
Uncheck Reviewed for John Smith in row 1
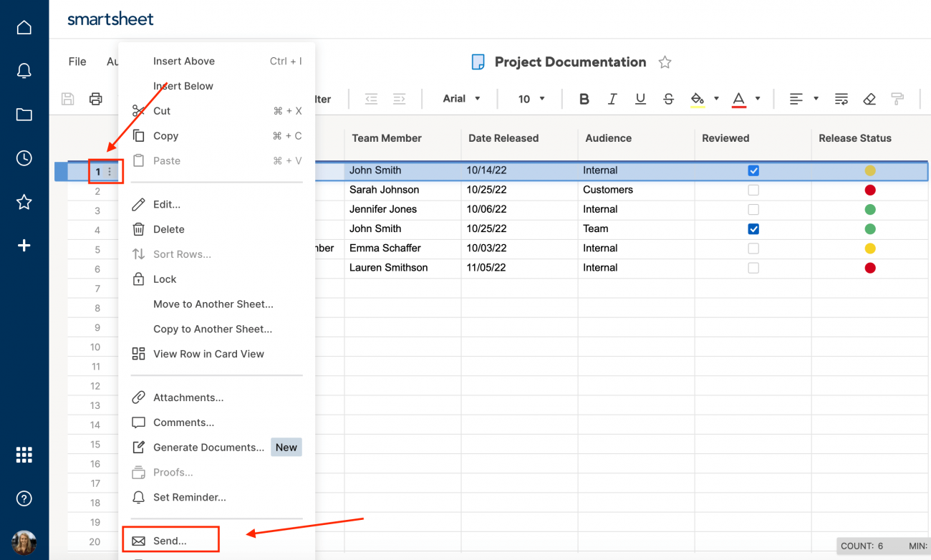coord(753,170)
